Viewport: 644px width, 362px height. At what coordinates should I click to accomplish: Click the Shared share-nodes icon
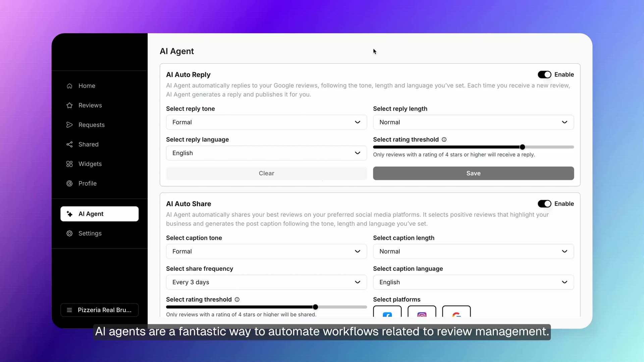pos(69,144)
